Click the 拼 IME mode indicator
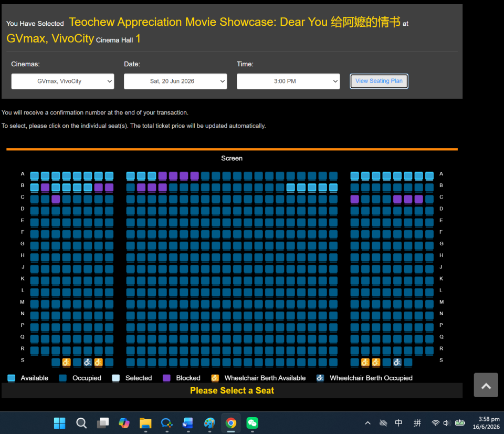Screen dimensions: 504x434 coord(417,423)
